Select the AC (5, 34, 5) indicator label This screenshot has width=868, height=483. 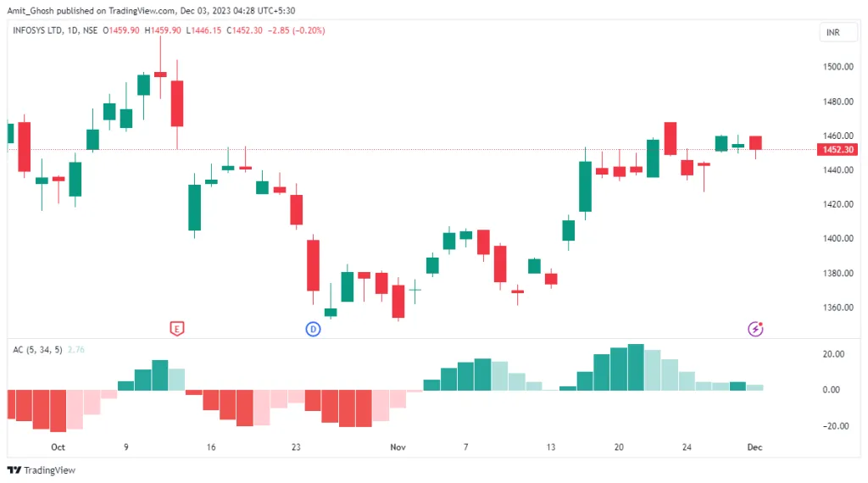coord(36,349)
